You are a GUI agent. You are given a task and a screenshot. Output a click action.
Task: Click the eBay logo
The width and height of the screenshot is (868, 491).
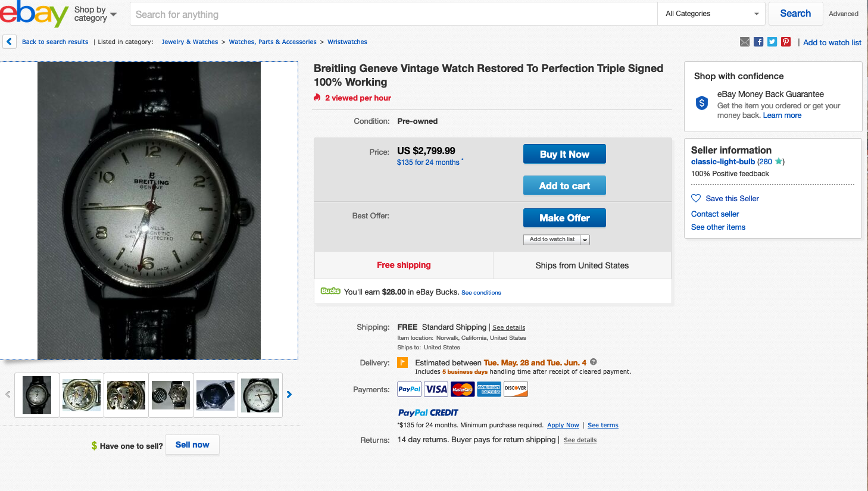35,13
